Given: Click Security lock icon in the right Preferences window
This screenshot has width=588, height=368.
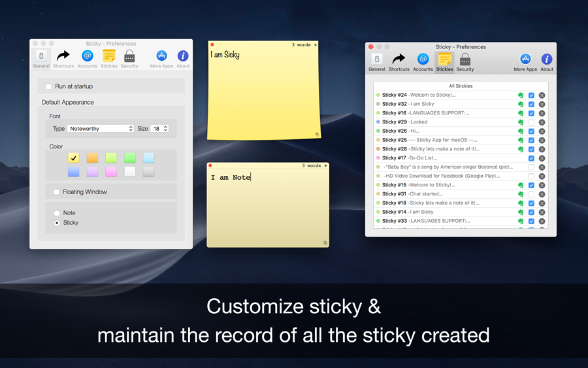Looking at the screenshot, I should (465, 61).
